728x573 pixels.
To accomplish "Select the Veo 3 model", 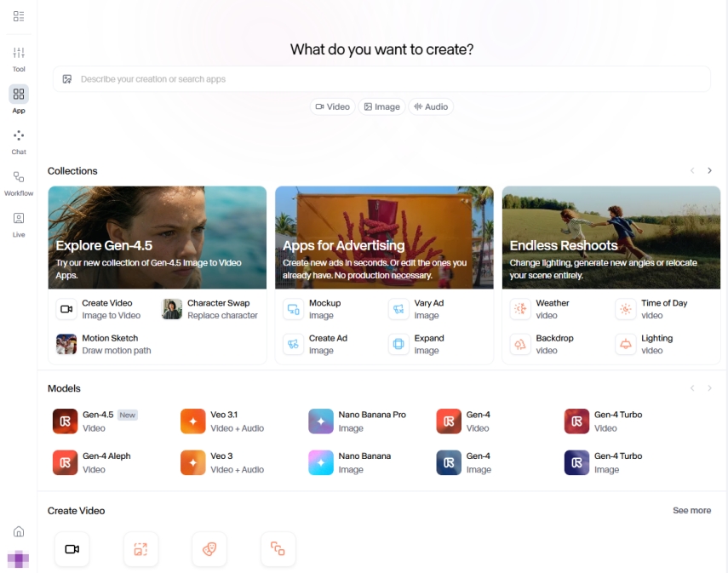I will 223,462.
